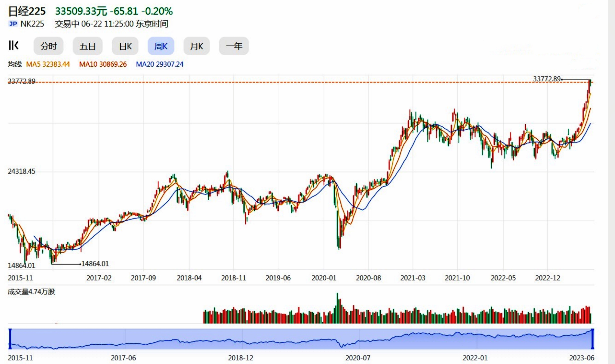The height and width of the screenshot is (364, 615).
Task: Click the 2022-12 x-axis date label
Action: (547, 278)
